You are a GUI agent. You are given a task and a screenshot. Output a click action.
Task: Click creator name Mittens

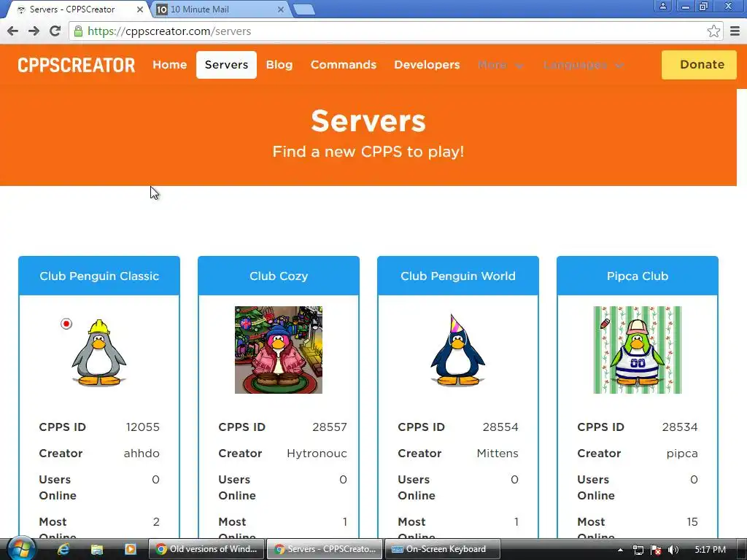[498, 454]
